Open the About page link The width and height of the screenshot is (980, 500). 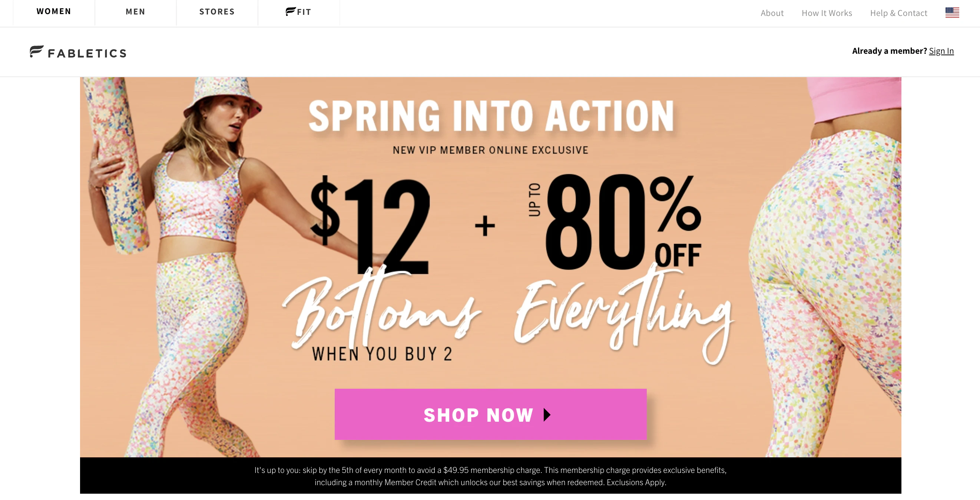pos(772,13)
